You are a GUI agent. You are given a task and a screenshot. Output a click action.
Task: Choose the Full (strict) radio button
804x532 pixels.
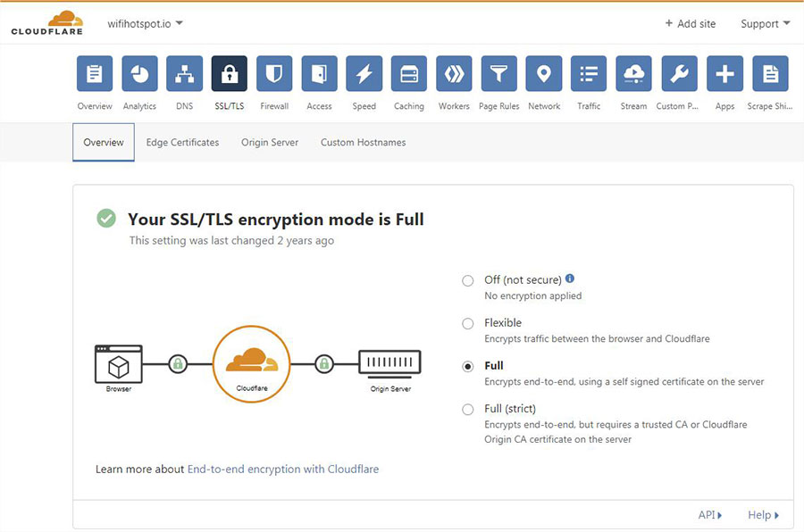click(x=468, y=410)
